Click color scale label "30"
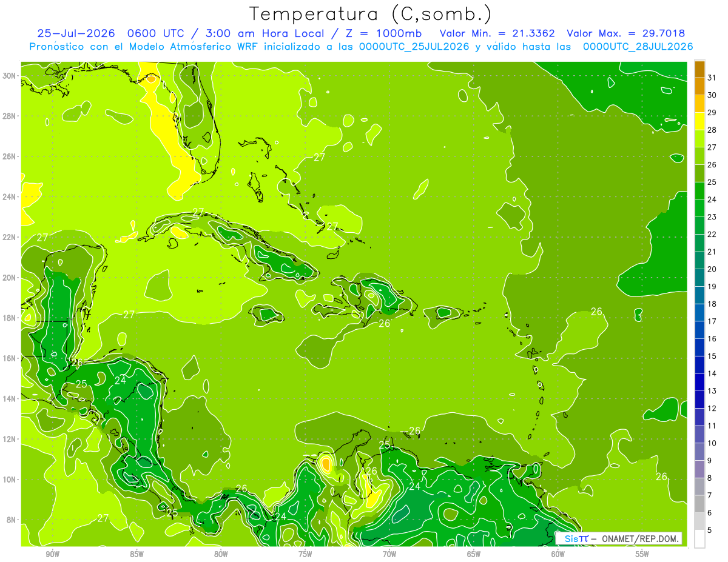Screen dimensions: 728x562 712,95
